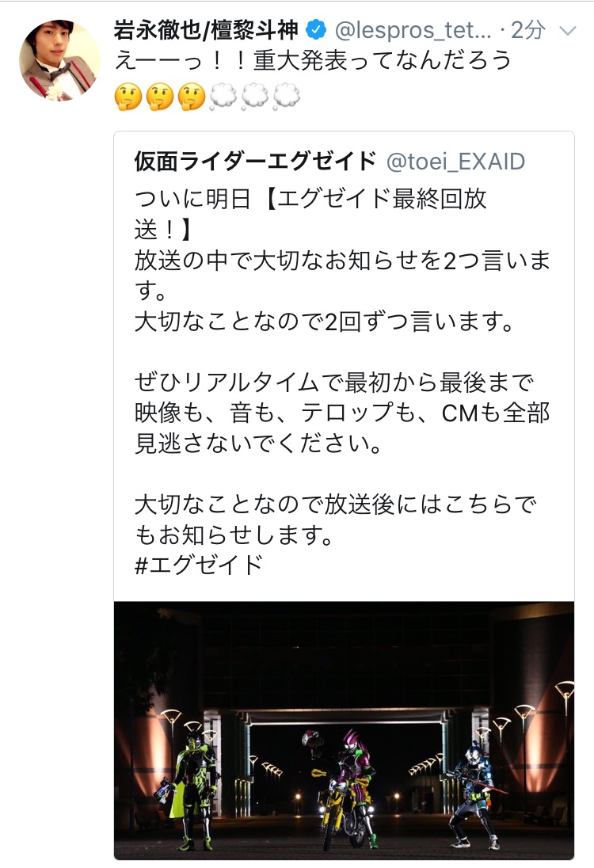Open 岩永徹也/檀黎斗神 display name link
Viewport: 594px width, 868px height.
(206, 30)
